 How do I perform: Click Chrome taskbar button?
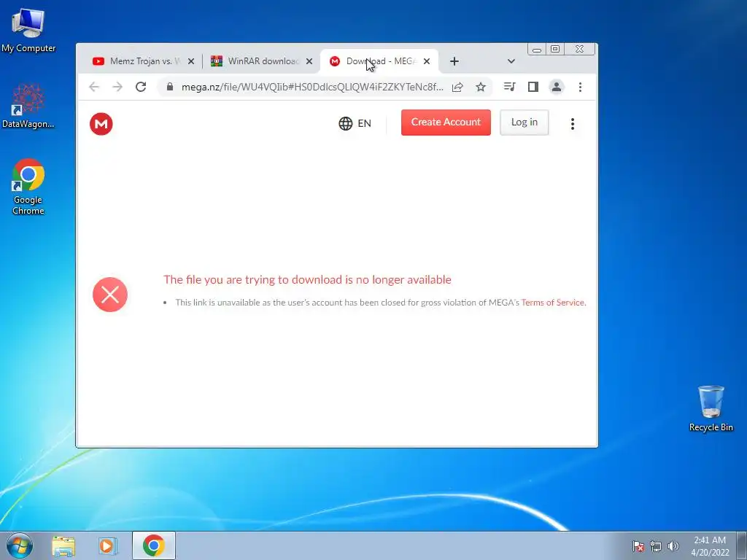(153, 545)
